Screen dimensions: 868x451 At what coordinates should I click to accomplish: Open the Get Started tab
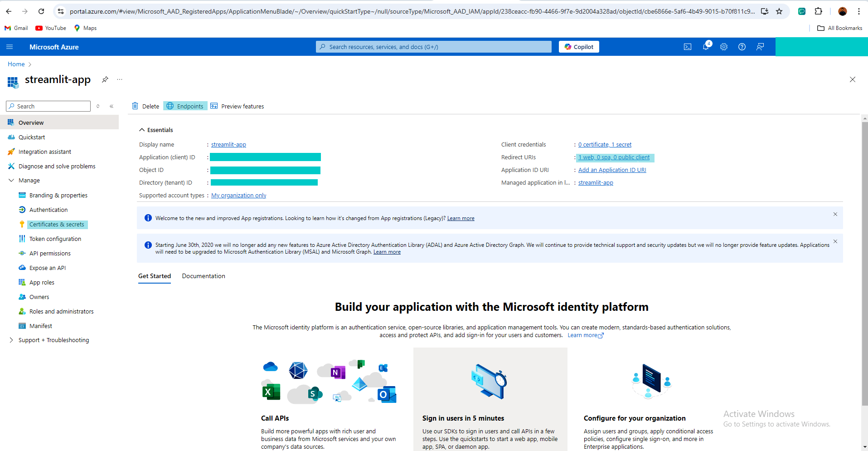coord(154,275)
